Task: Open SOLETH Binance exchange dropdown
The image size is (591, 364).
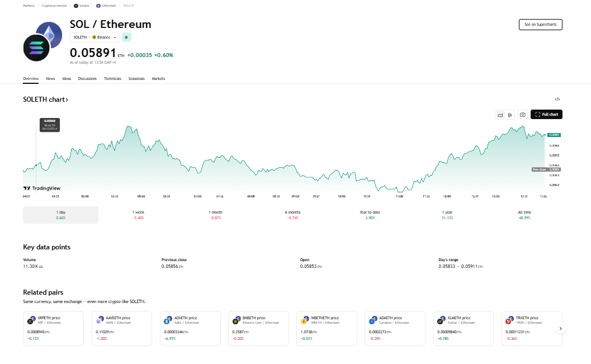Action: click(x=95, y=37)
